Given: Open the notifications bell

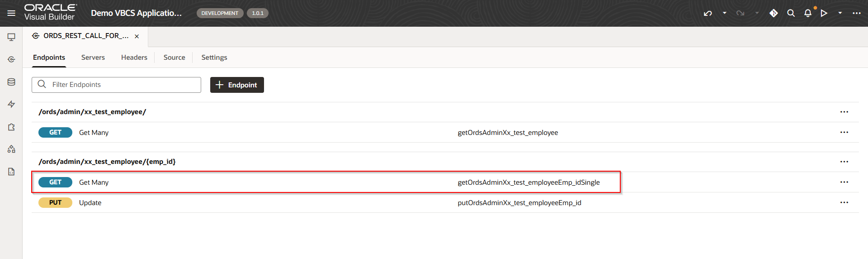Looking at the screenshot, I should (808, 13).
